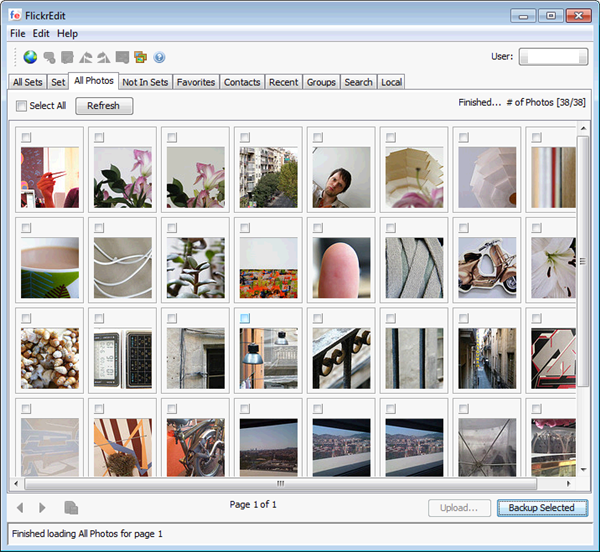Image resolution: width=600 pixels, height=552 pixels.
Task: Switch to the Not In Sets tab
Action: click(x=145, y=82)
